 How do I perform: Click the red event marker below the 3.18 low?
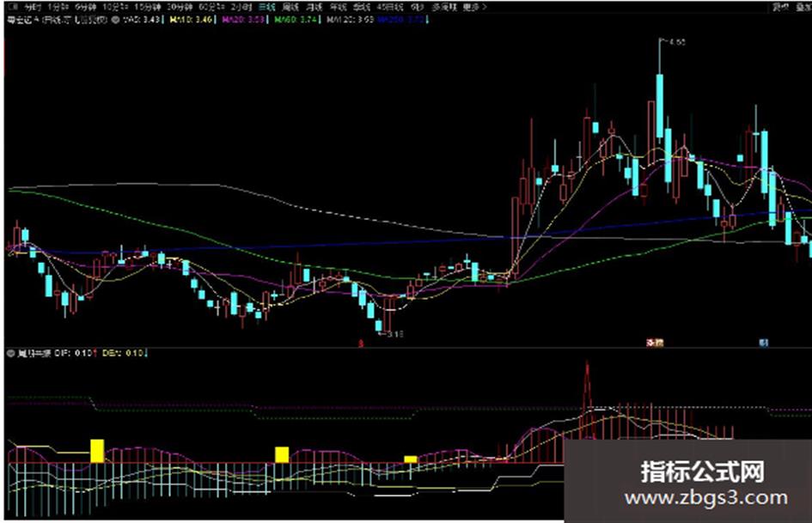click(x=362, y=343)
